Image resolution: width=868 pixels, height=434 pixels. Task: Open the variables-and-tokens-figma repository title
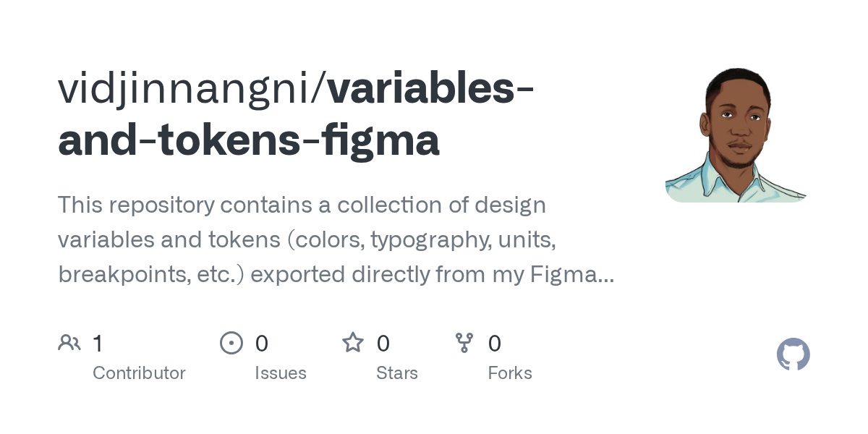(x=297, y=114)
